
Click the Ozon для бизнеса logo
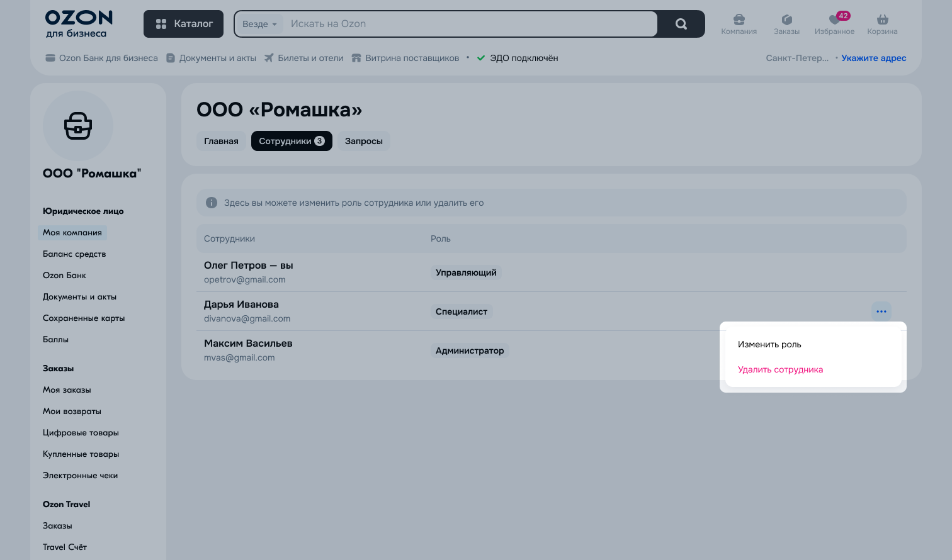pos(79,24)
